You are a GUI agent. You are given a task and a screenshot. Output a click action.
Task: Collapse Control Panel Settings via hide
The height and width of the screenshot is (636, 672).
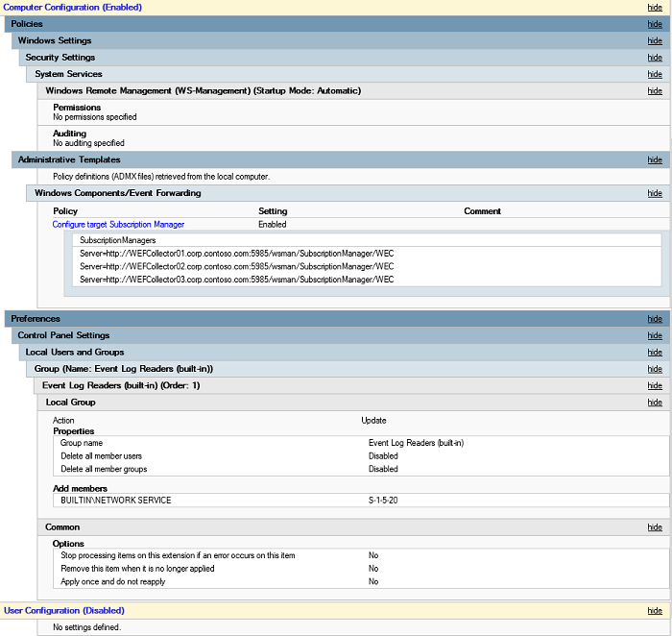[x=654, y=336]
